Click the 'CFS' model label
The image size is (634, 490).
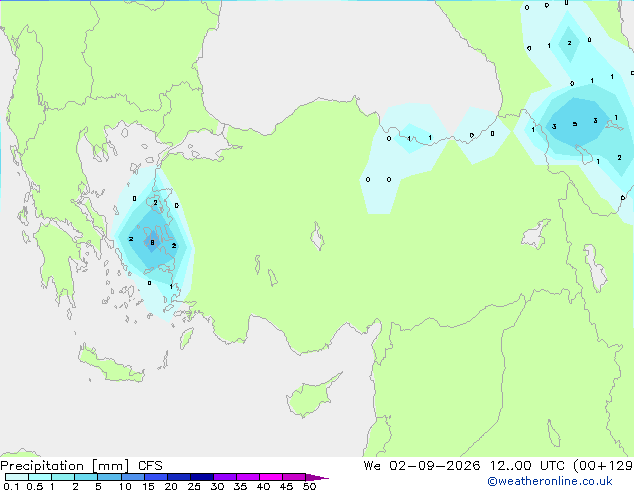click(150, 466)
